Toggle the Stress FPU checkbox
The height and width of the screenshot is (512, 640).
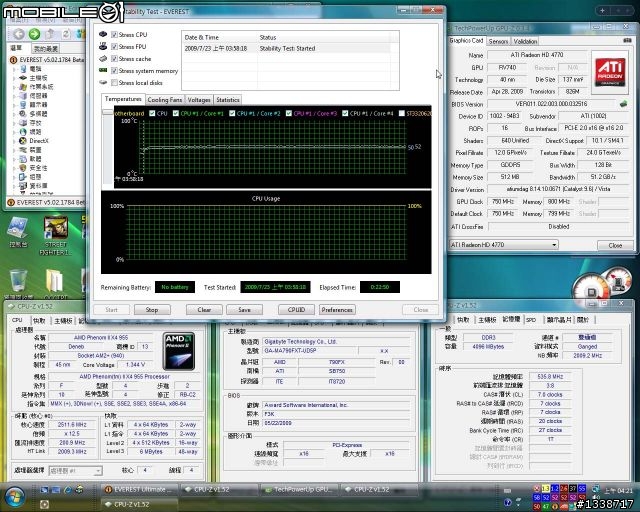click(114, 47)
